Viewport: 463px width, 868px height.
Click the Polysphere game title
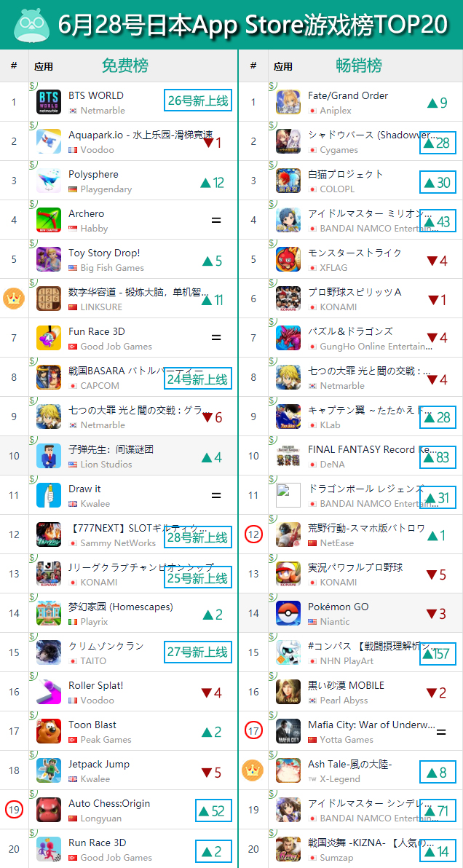(93, 174)
